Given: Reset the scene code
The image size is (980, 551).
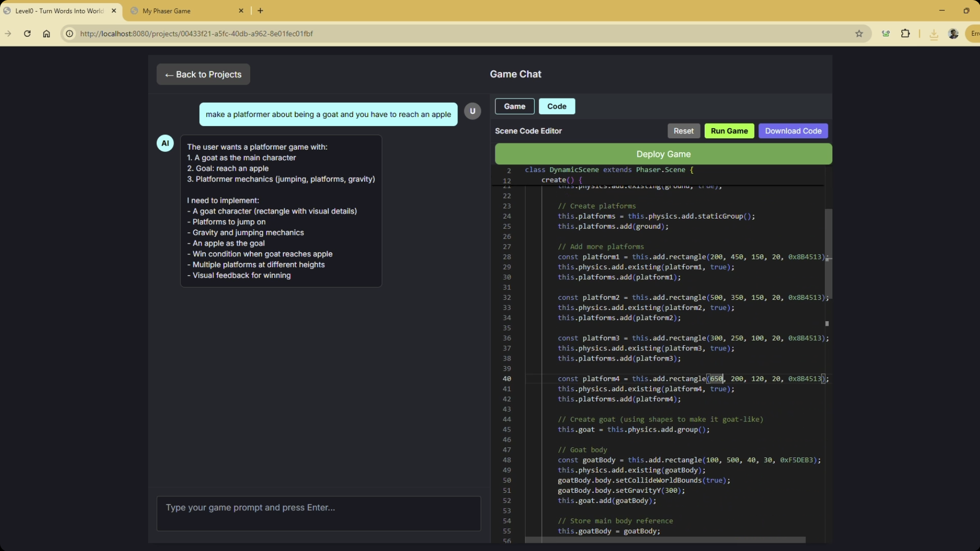Looking at the screenshot, I should (x=683, y=131).
